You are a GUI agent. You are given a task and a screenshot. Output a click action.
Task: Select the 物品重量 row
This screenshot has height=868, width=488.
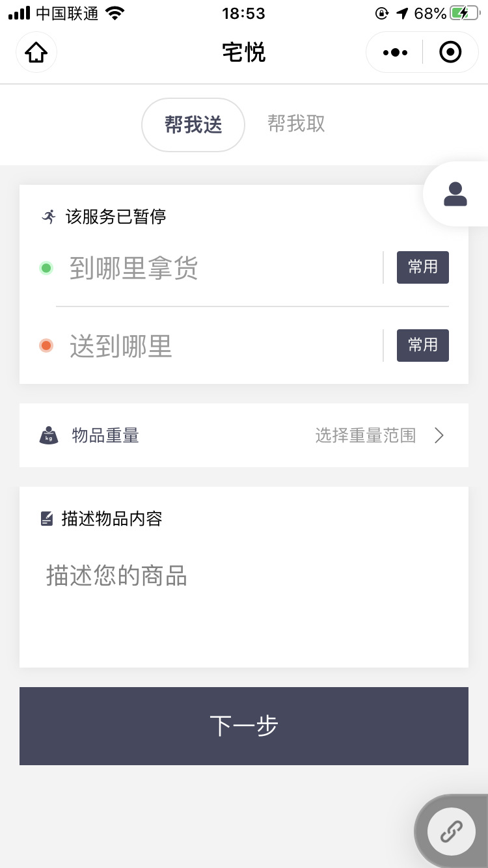244,435
